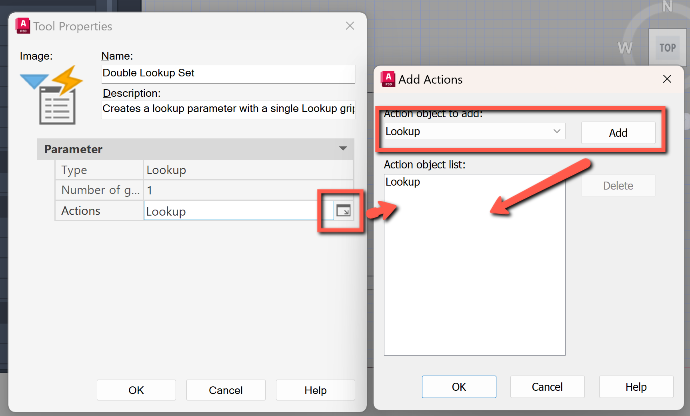Select Lookup in the Action object list
This screenshot has width=690, height=416.
pos(403,182)
